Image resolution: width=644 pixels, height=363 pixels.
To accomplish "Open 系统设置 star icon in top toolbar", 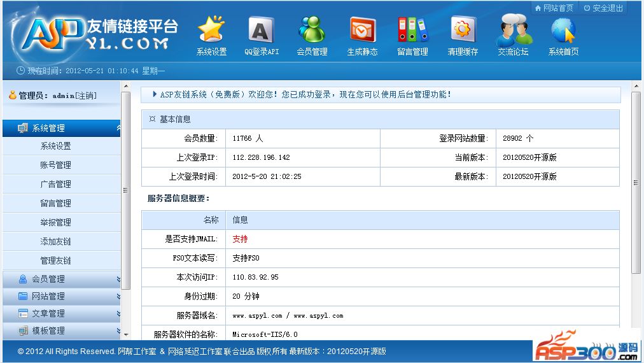I will (x=211, y=29).
